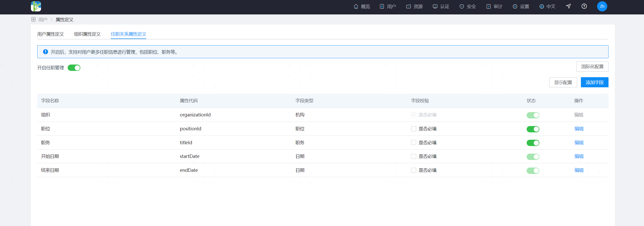Switch to the 组织属性定义 tab
The height and width of the screenshot is (226, 644).
pos(87,34)
